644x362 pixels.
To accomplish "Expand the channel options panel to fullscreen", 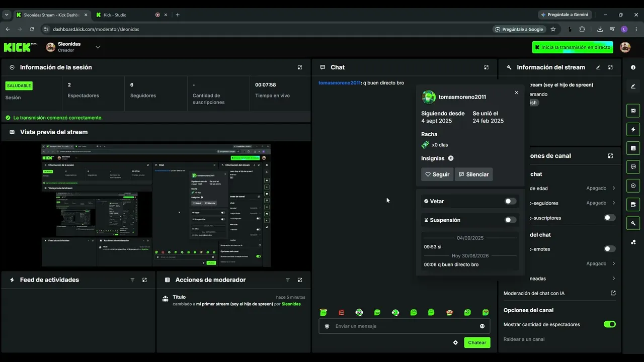I will click(x=610, y=156).
